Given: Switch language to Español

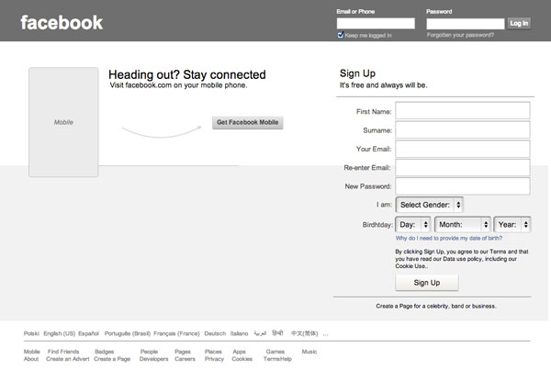Looking at the screenshot, I should 88,333.
